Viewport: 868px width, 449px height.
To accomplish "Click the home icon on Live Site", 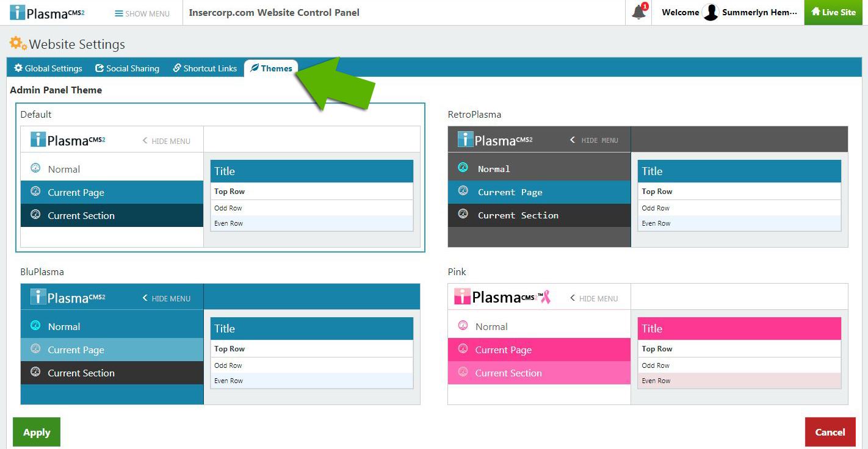I will [816, 12].
